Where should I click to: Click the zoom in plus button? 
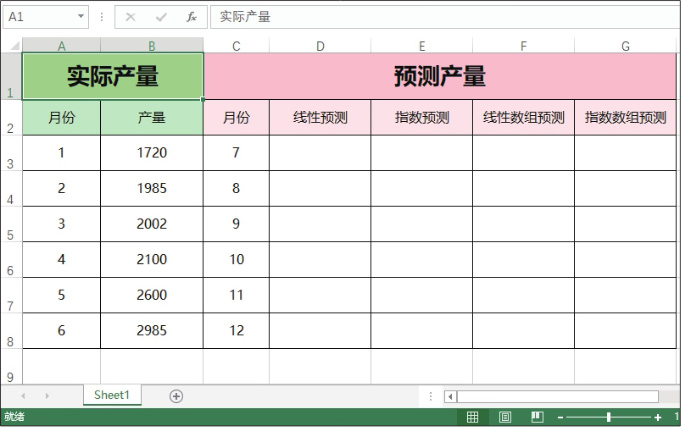click(x=658, y=418)
